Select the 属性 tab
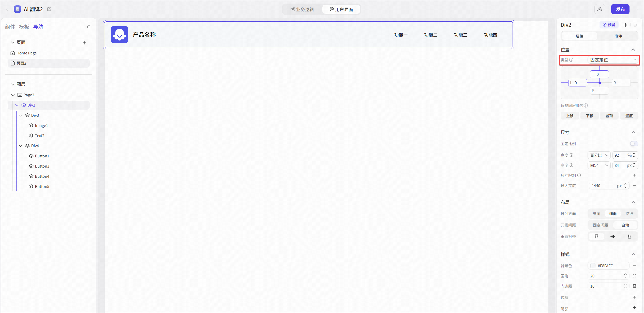This screenshot has height=313, width=644. point(579,36)
